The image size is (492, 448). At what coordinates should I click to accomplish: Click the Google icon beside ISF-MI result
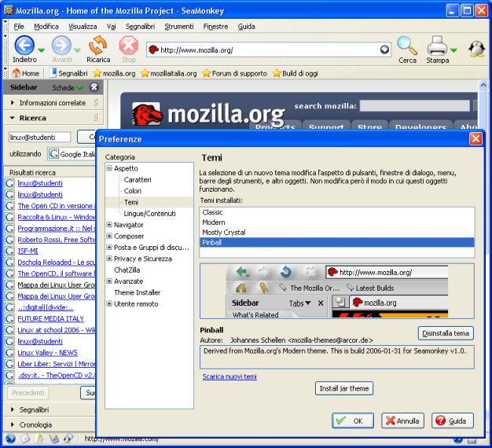9,251
